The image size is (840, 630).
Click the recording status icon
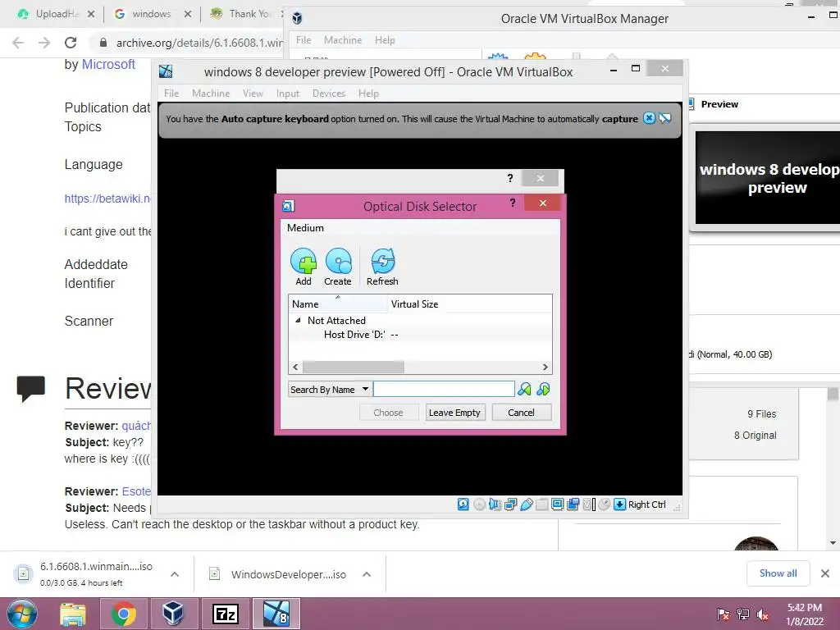click(573, 504)
